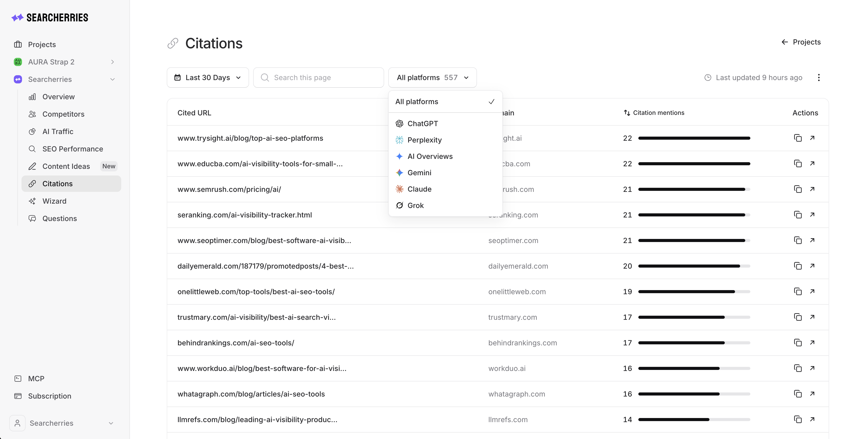
Task: Click the seoptimer.com domain cell
Action: pos(513,241)
